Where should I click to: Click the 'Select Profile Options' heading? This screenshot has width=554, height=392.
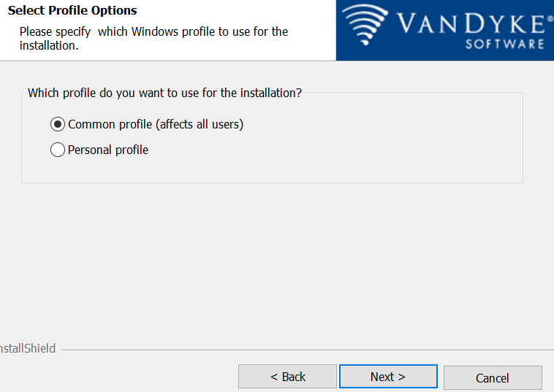pos(72,11)
